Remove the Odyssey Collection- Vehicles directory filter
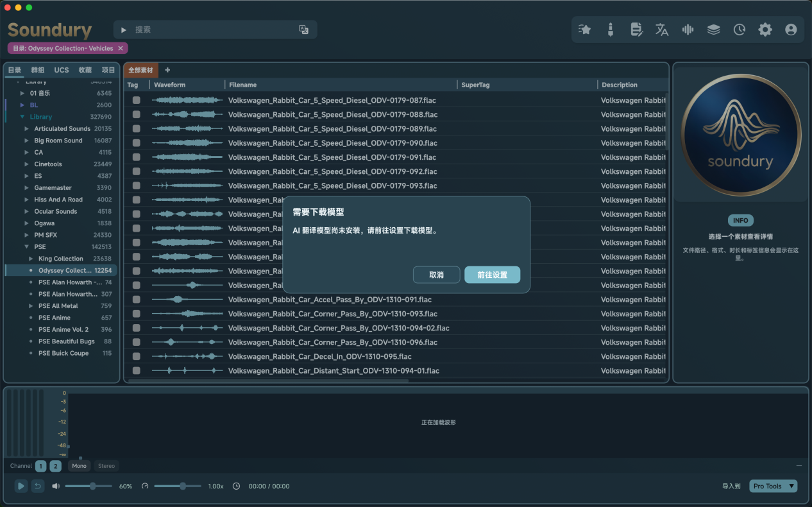The image size is (812, 507). (121, 48)
